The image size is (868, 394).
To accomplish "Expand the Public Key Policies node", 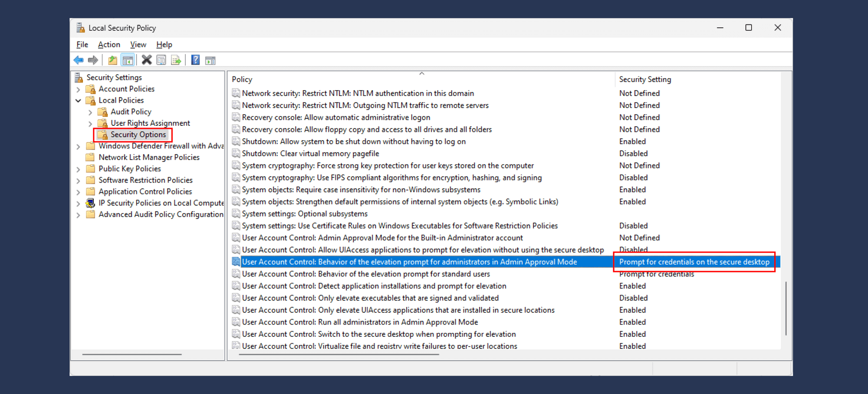I will (x=78, y=169).
